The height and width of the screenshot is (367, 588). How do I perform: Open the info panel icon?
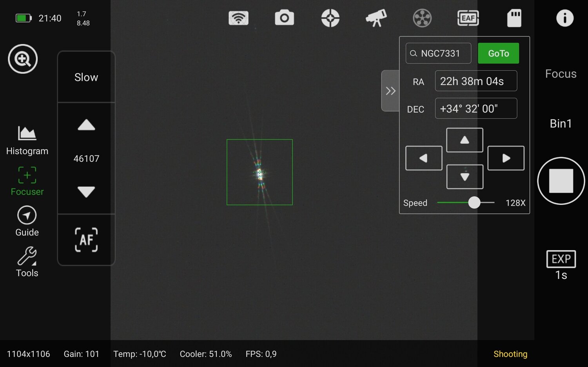point(564,18)
